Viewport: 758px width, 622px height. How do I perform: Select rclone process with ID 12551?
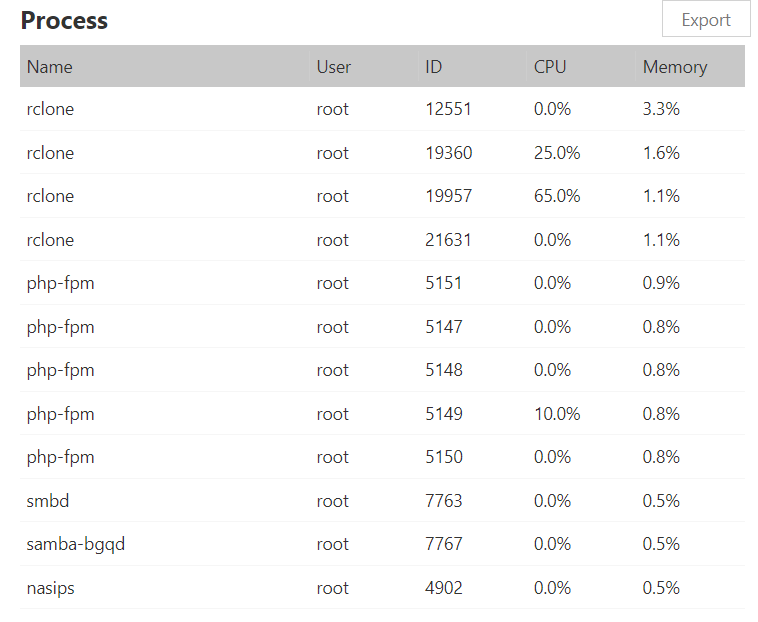tap(50, 109)
